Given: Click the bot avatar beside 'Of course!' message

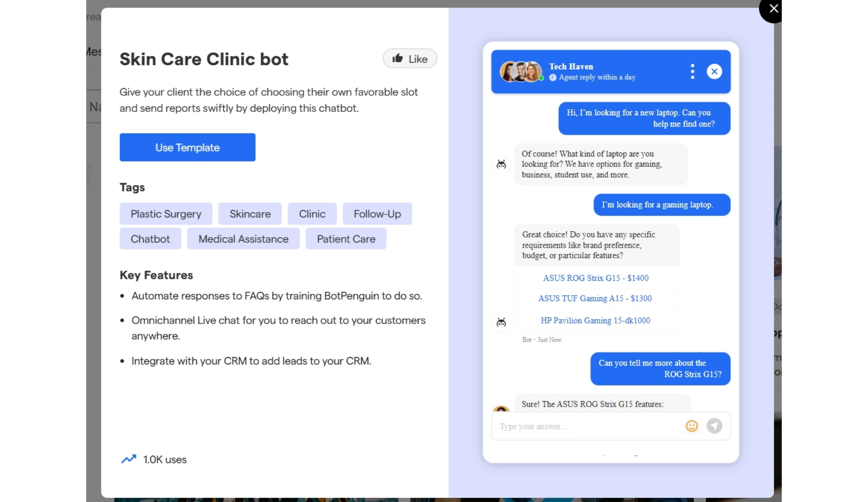Looking at the screenshot, I should (x=501, y=165).
